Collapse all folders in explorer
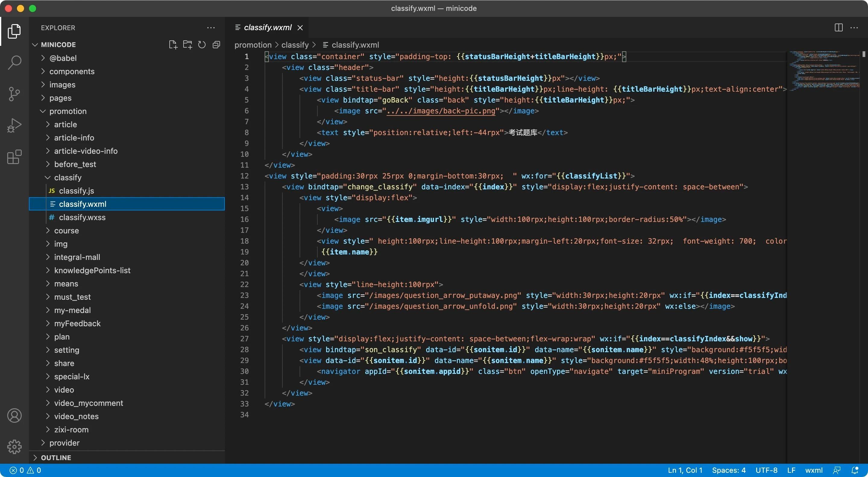 [216, 45]
